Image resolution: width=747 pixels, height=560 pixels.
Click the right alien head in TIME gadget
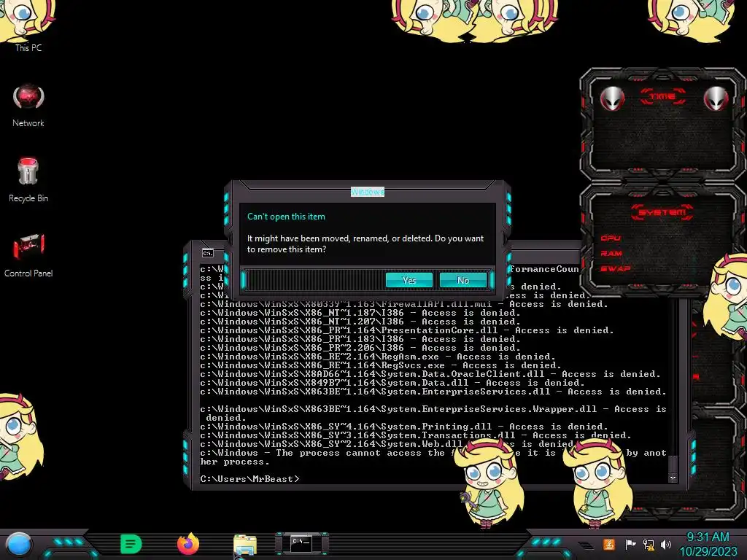point(716,98)
